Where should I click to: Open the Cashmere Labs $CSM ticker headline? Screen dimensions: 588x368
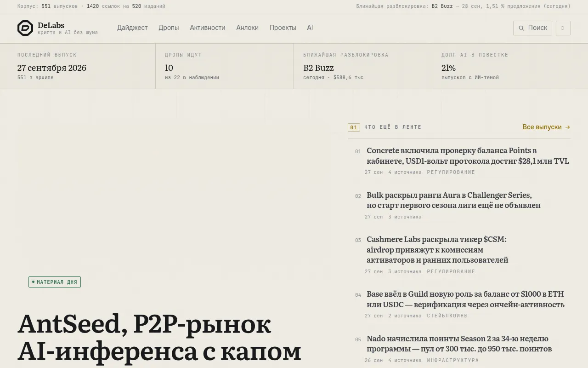point(437,249)
